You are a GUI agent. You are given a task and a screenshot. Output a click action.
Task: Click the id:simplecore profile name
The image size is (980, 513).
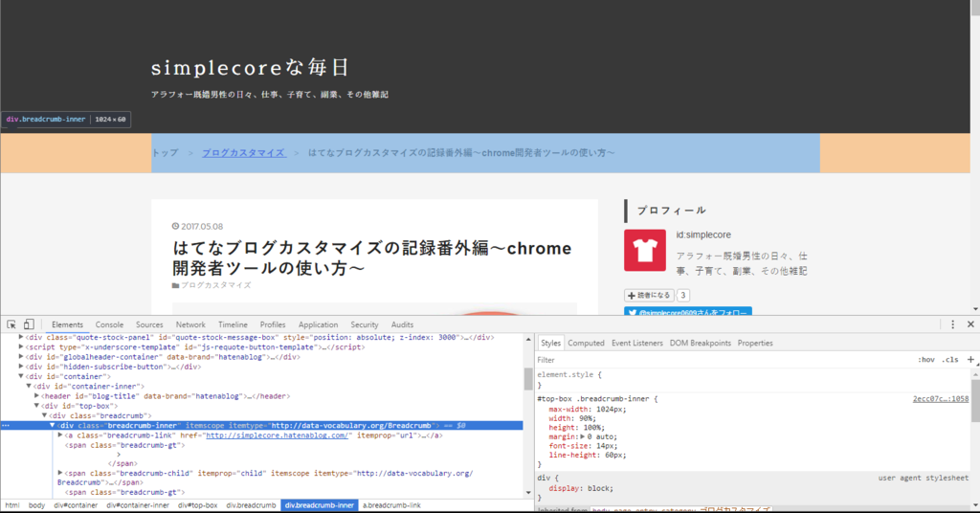click(x=703, y=234)
